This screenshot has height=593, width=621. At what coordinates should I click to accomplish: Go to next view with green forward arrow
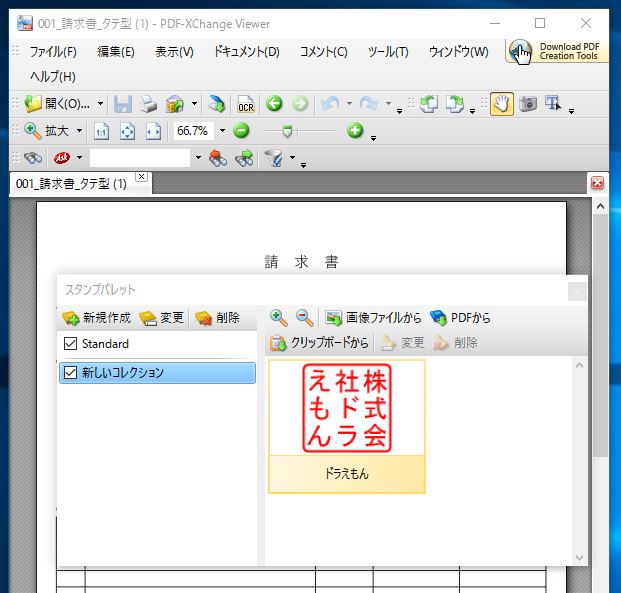pos(300,104)
